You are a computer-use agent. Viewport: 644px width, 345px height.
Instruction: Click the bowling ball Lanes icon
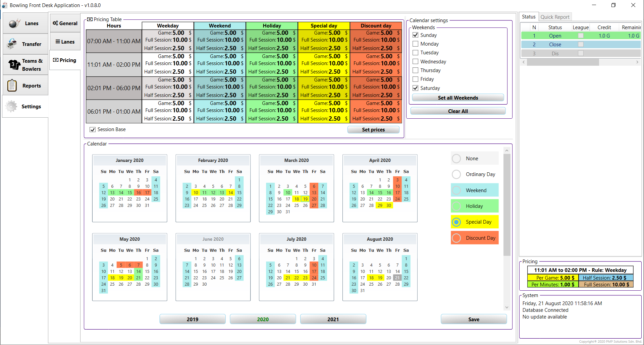pos(14,23)
